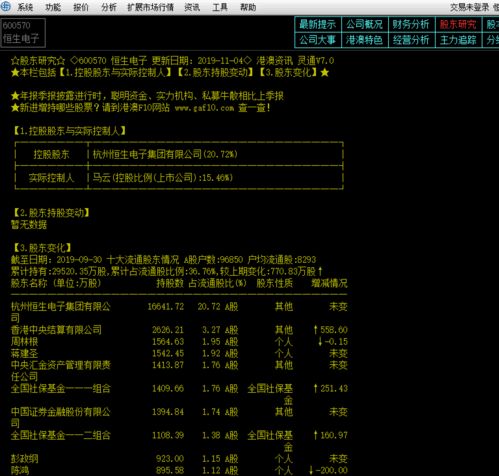499x476 pixels.
Task: Click the 【3.股东变化】 section heading
Action: 42,248
